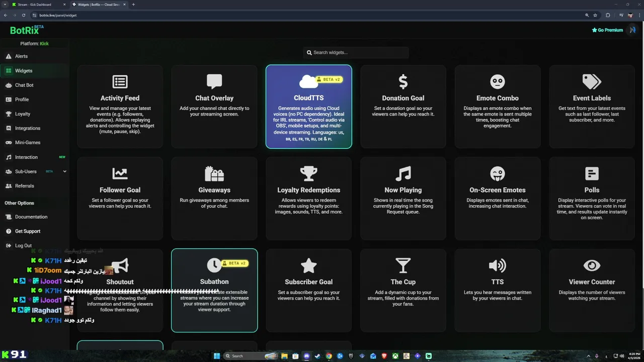Screen dimensions: 644x362
Task: Click the Kick platform label
Action: click(x=44, y=44)
